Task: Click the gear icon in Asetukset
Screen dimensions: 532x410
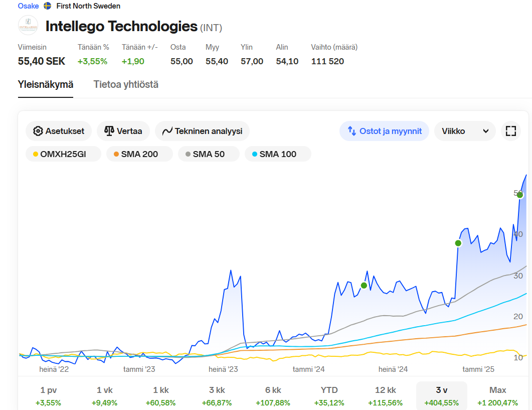Action: (38, 131)
